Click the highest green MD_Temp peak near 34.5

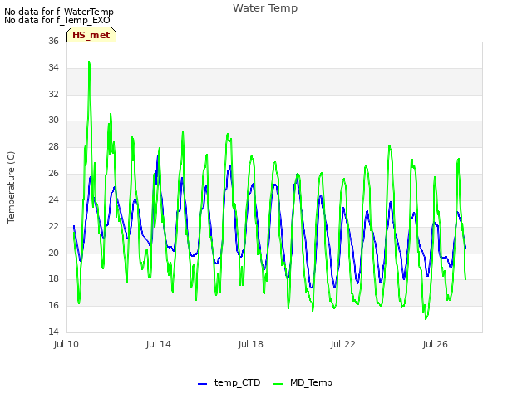point(89,62)
